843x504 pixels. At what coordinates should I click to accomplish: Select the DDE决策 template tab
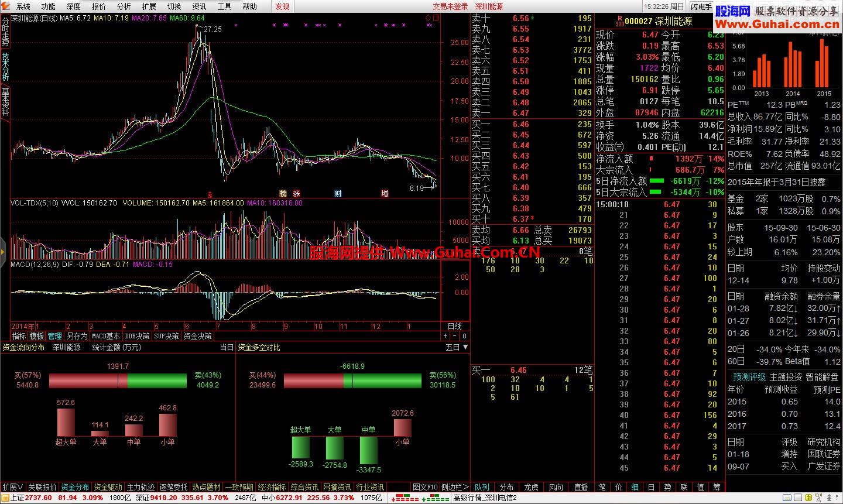[137, 336]
